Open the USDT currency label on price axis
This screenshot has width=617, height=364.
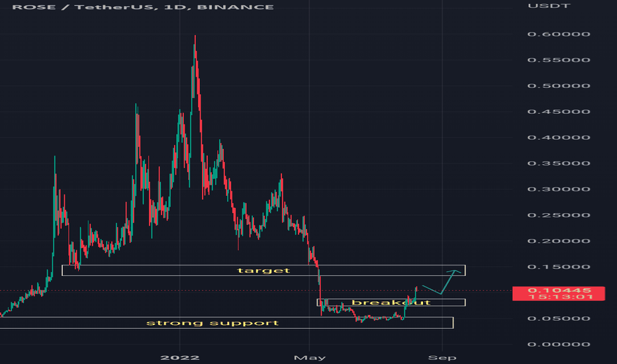pos(549,6)
